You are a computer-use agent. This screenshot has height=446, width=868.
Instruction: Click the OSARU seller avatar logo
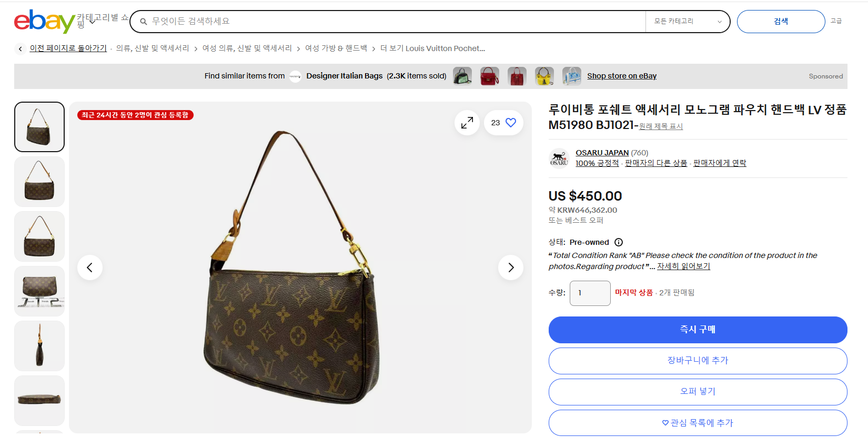(559, 158)
